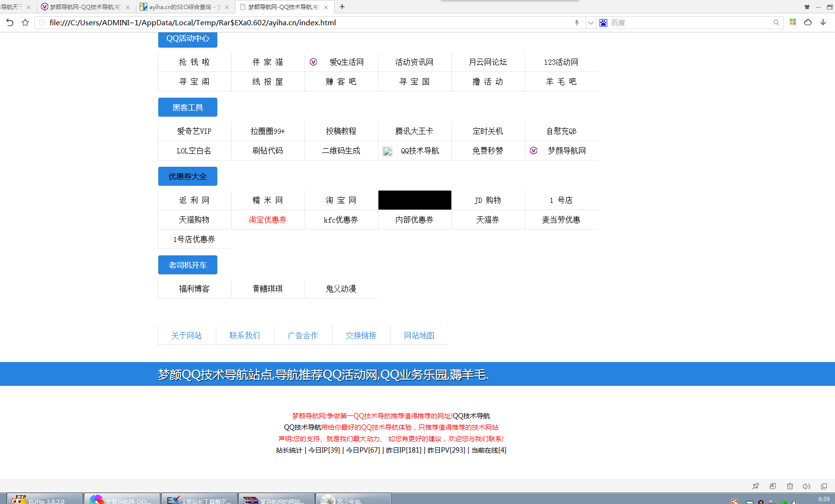Open the WinRAR archive window in taskbar
835x504 pixels.
click(x=276, y=499)
